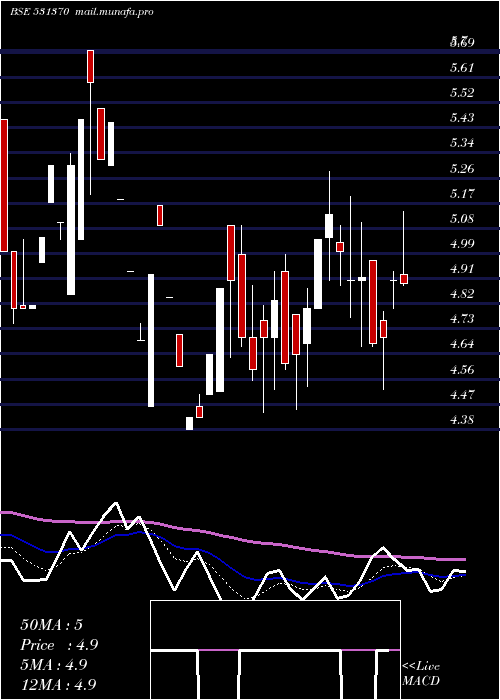Click the 4.64 price level label
Screen dimensions: 500x700
(x=462, y=344)
